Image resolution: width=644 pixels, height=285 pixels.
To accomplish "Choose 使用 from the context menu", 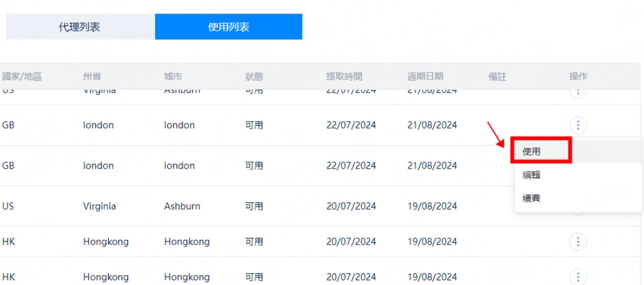I will (x=532, y=152).
